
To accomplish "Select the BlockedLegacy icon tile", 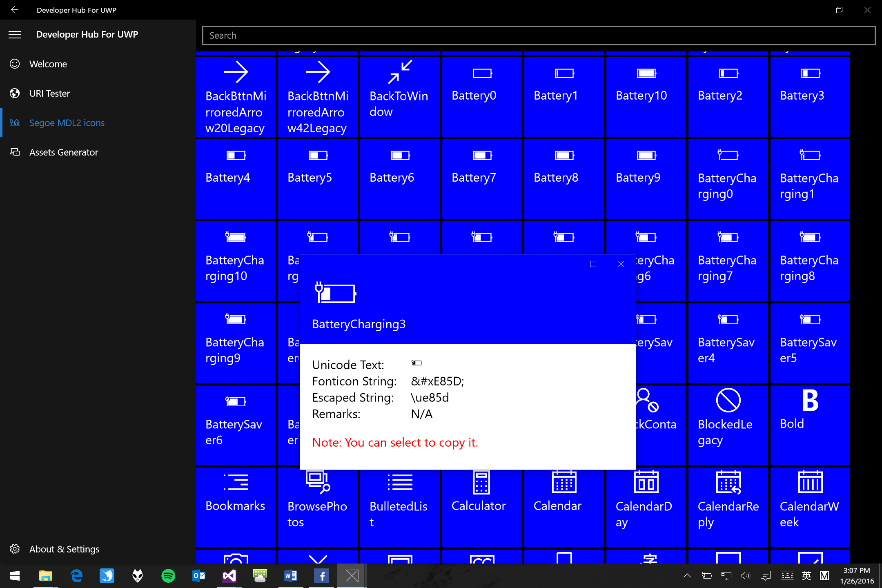I will 728,425.
